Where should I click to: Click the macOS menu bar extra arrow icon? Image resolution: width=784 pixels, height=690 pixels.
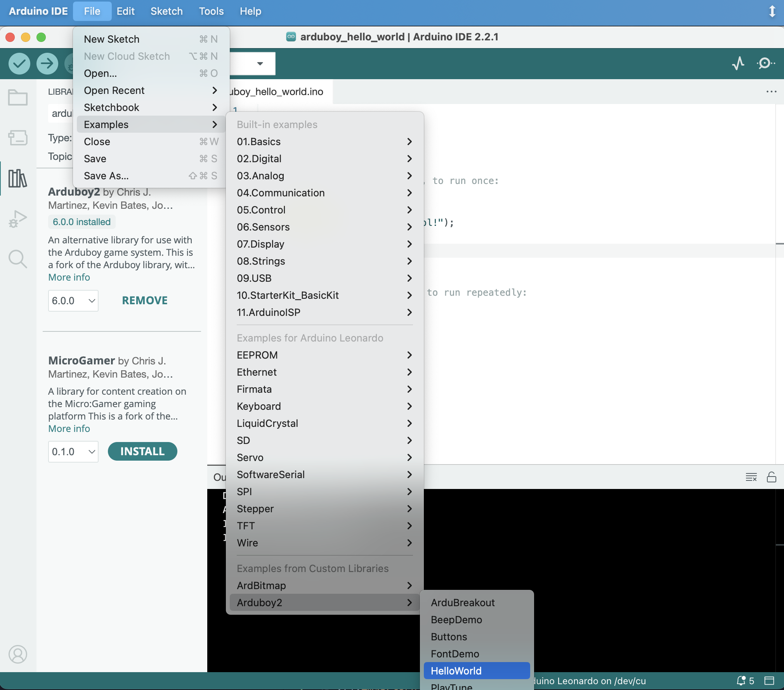pos(772,11)
